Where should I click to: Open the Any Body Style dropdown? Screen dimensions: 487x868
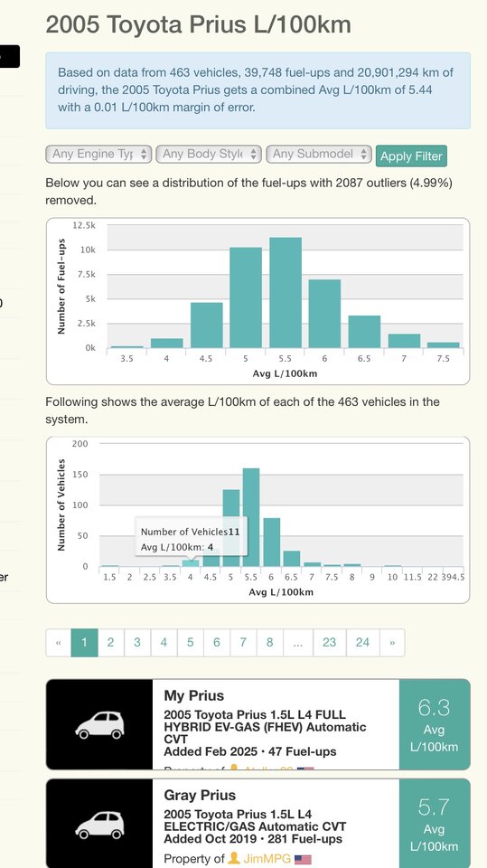209,154
